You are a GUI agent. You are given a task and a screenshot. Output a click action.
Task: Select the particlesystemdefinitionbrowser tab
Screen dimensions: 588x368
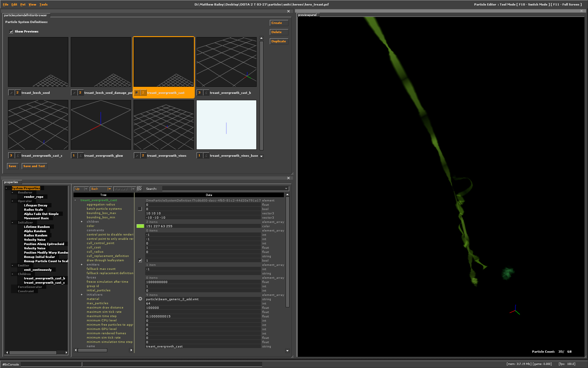click(x=26, y=15)
